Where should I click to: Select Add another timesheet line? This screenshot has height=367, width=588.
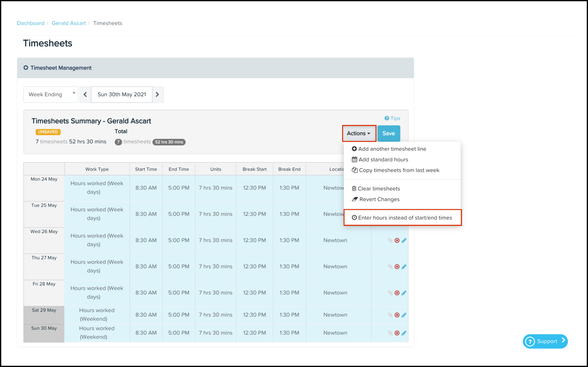point(392,149)
